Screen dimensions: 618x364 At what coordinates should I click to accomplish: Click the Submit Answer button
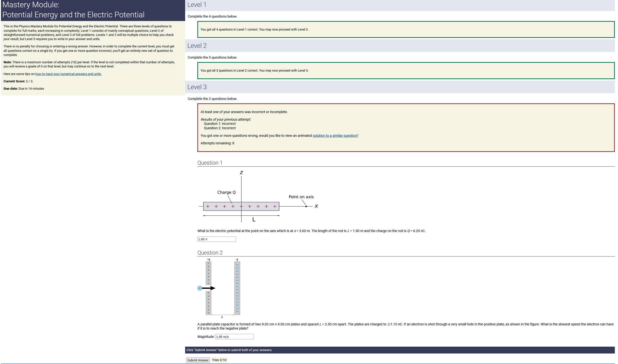198,360
